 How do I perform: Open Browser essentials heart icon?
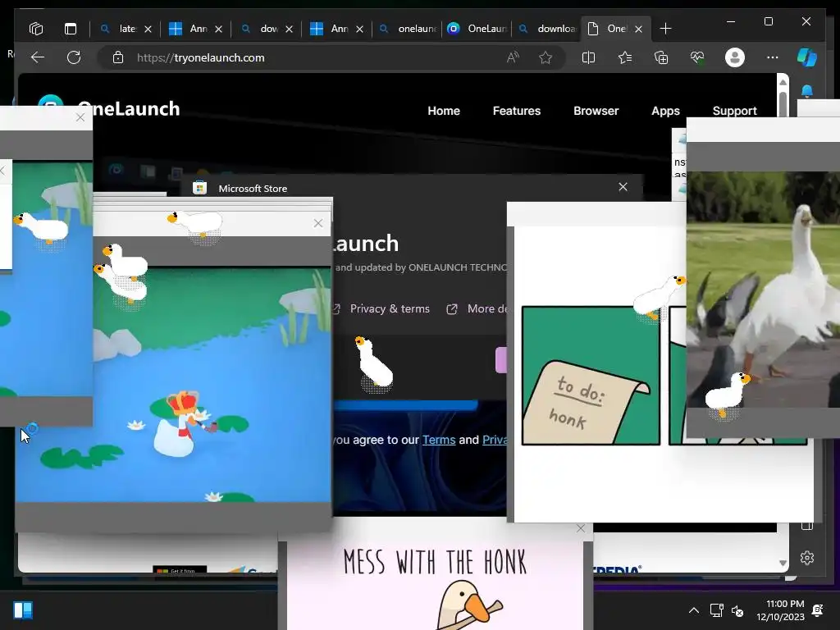(697, 57)
